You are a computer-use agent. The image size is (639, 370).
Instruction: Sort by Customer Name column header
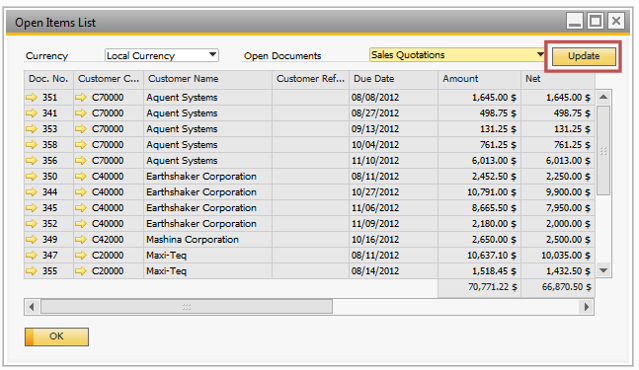click(207, 79)
